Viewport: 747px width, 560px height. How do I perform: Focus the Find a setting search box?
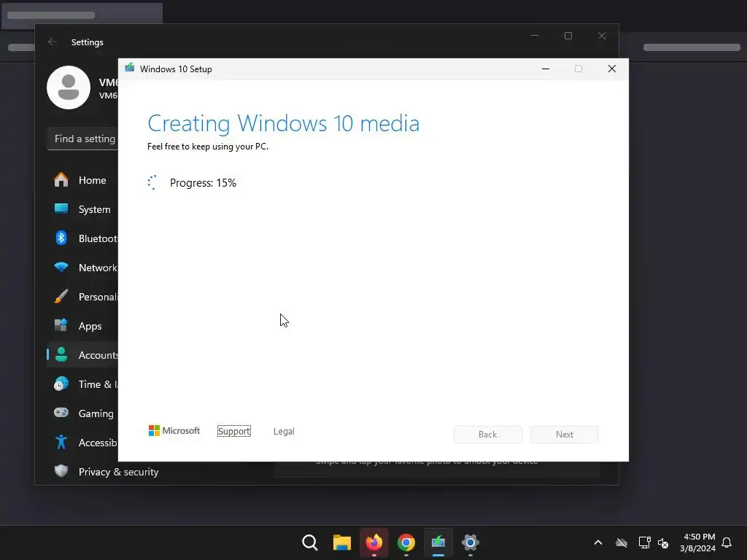coord(83,139)
